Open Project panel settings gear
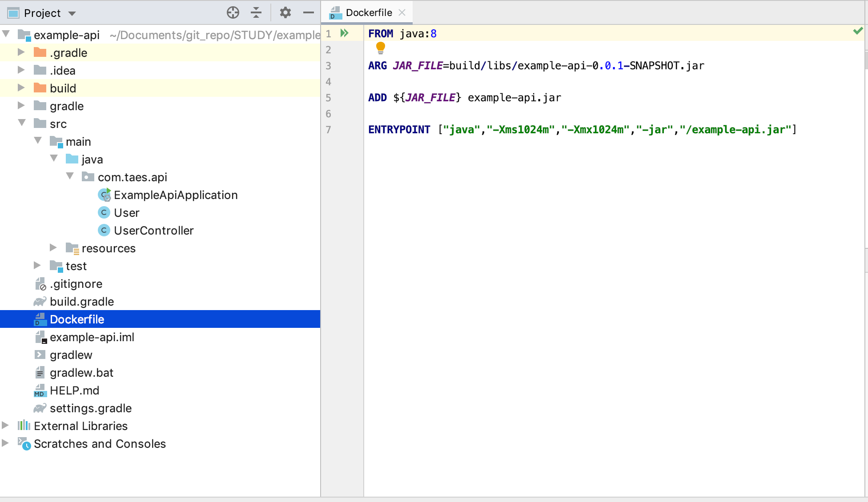 285,12
